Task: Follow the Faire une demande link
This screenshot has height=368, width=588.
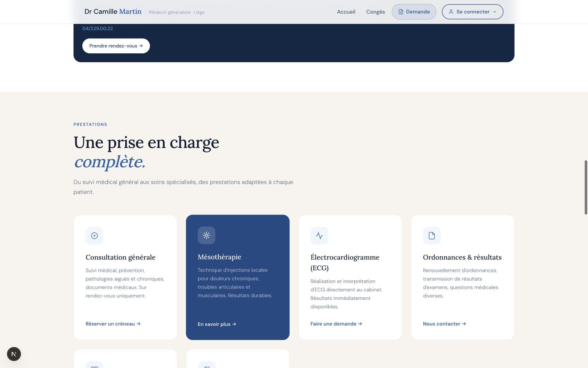Action: (336, 324)
